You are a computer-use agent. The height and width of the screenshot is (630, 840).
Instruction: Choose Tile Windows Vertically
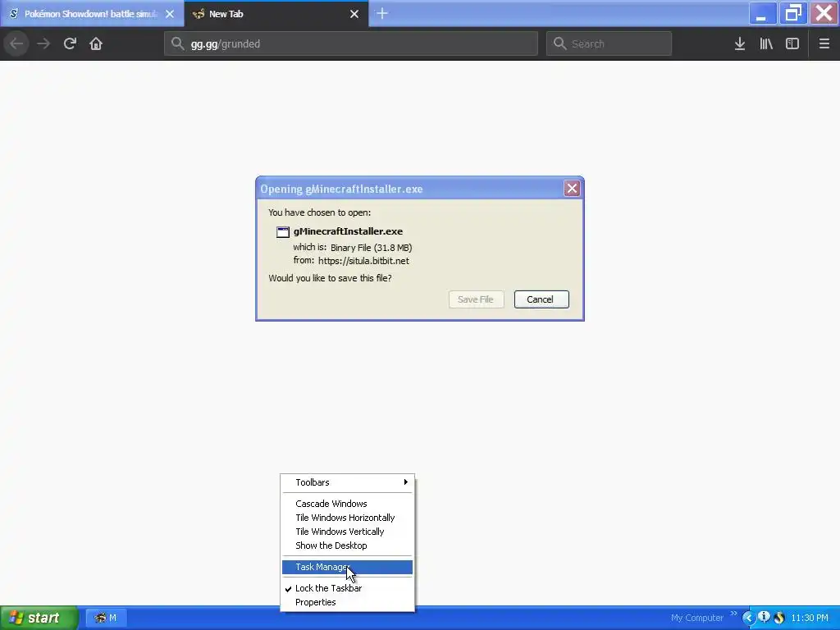[347, 532]
